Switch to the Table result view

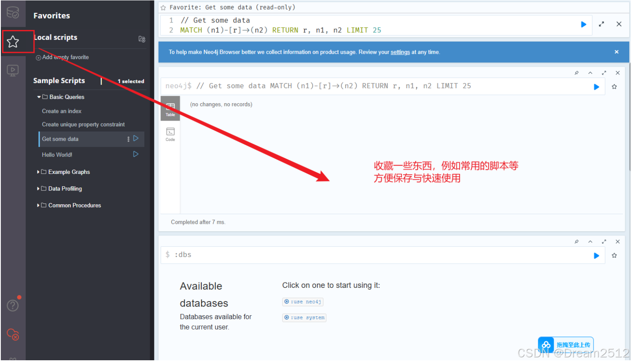pos(170,109)
